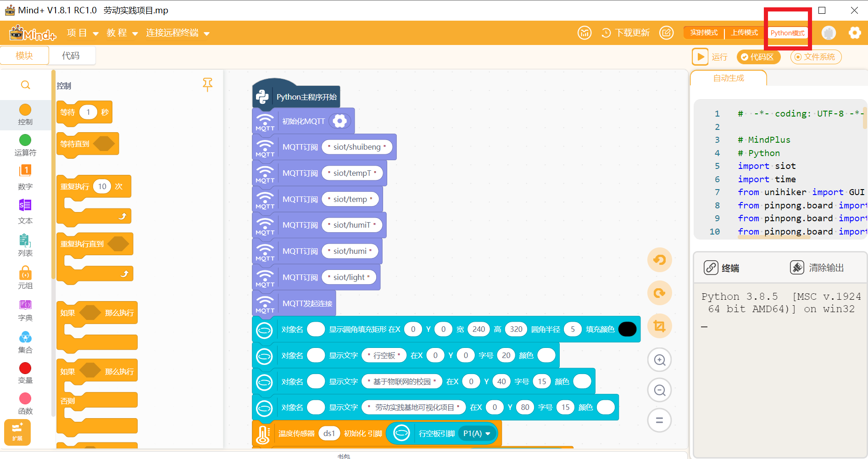Select the 集合 (Set) category
The width and height of the screenshot is (868, 459).
coord(25,343)
